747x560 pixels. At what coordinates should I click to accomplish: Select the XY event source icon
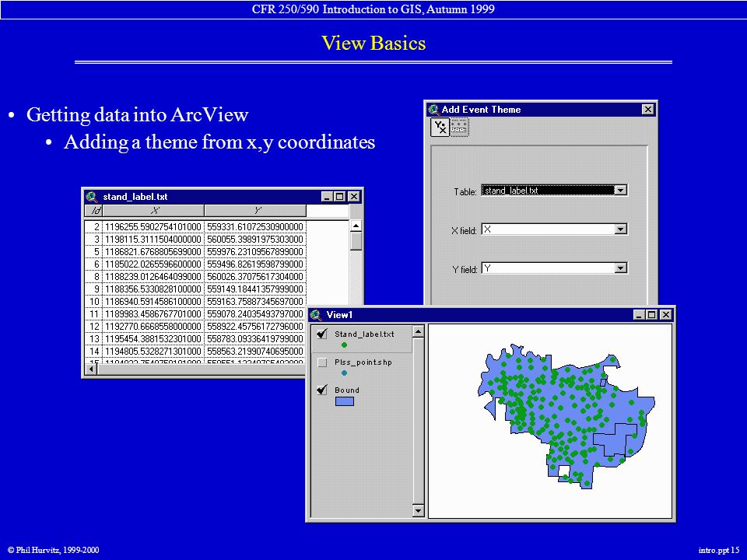440,127
